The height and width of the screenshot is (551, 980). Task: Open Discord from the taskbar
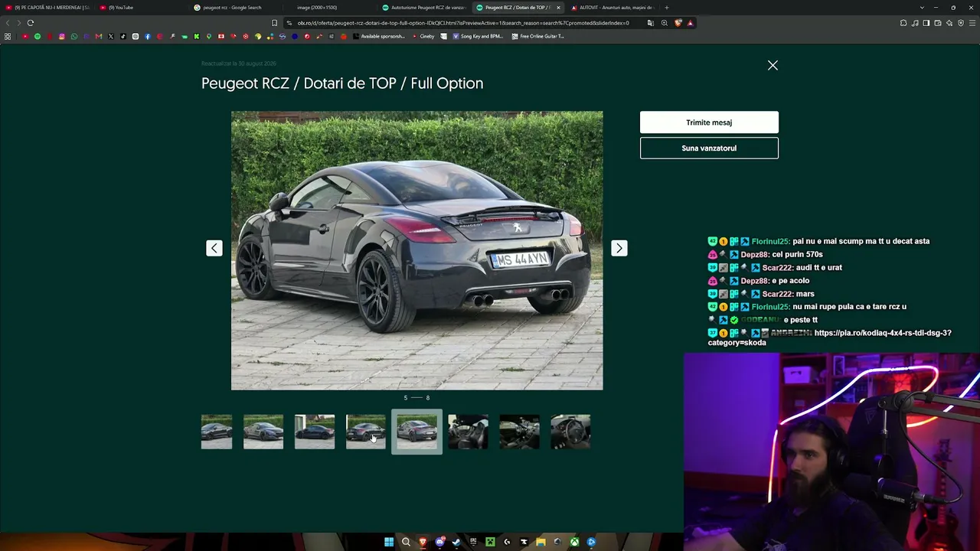[x=439, y=543]
